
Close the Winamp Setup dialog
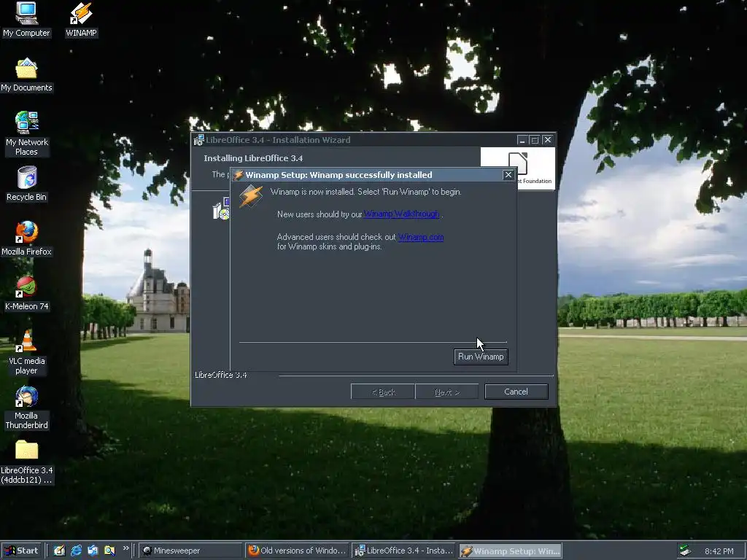tap(508, 175)
